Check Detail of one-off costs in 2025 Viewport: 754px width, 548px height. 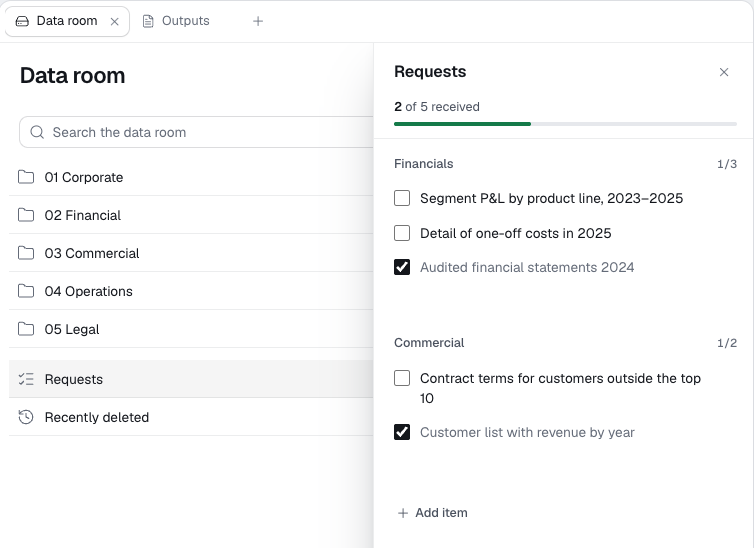click(x=402, y=233)
